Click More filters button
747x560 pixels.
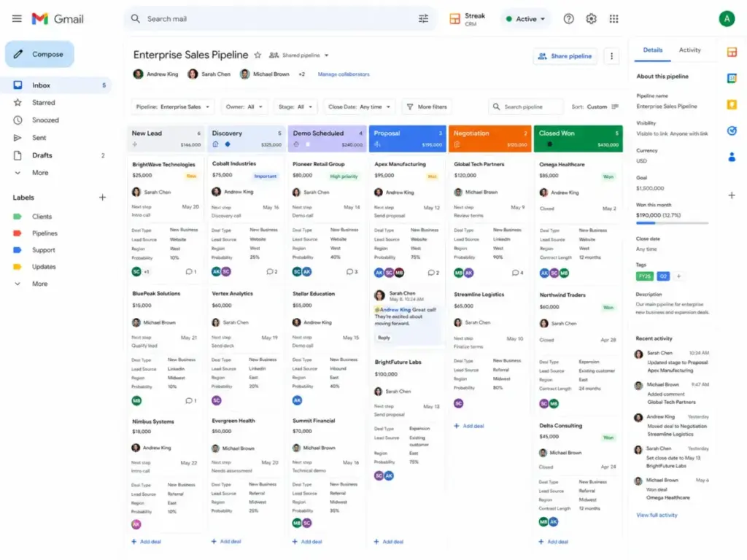coord(427,106)
